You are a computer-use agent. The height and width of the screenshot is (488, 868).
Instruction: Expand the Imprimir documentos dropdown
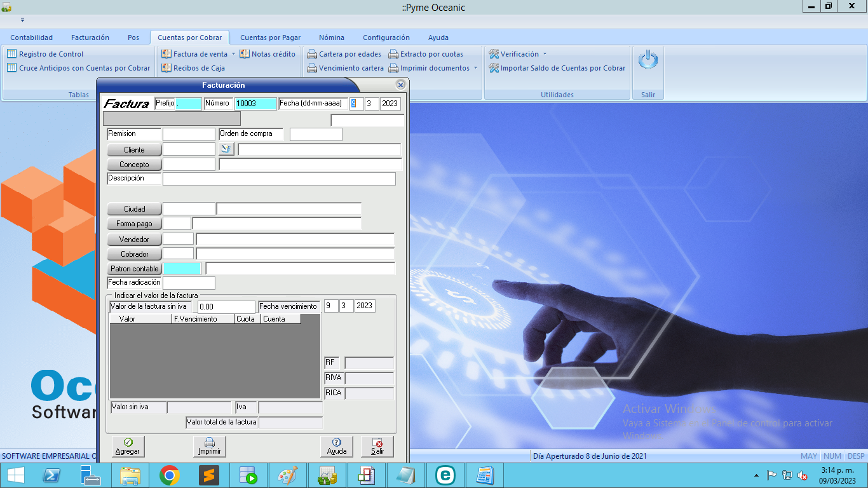click(x=475, y=68)
